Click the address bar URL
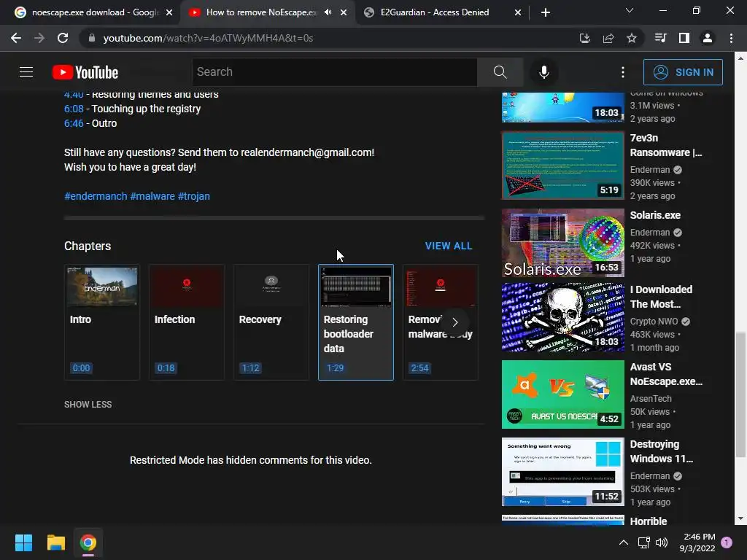This screenshot has height=560, width=747. (x=208, y=38)
